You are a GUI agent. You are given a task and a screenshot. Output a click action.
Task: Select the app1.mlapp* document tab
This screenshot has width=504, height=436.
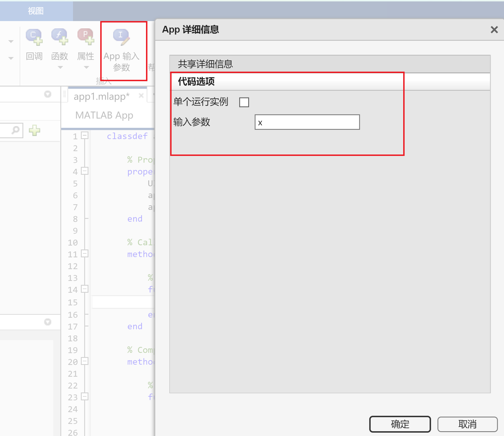click(101, 96)
